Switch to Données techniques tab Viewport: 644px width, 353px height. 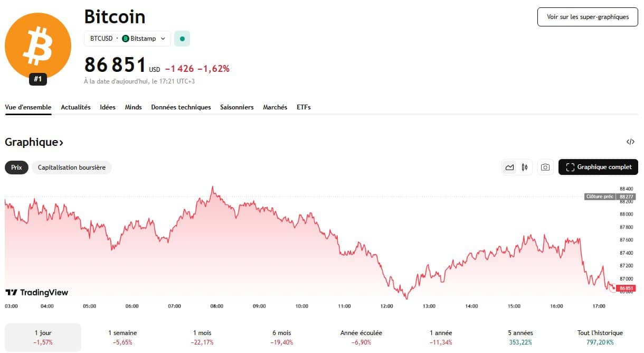pos(180,107)
